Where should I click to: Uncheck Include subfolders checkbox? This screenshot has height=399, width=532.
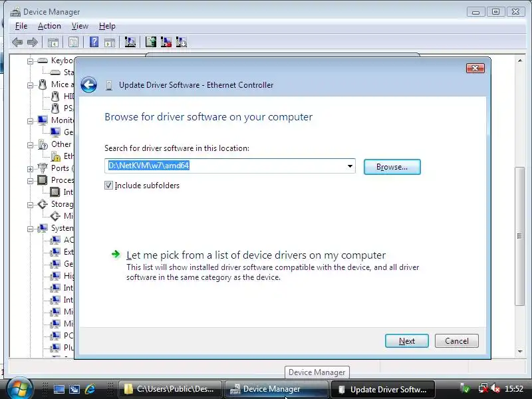[108, 186]
